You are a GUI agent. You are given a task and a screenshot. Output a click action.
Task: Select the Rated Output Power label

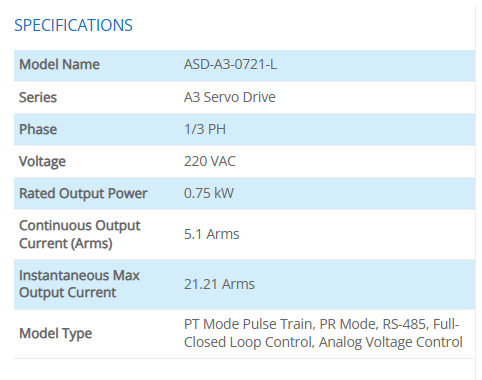pos(83,194)
